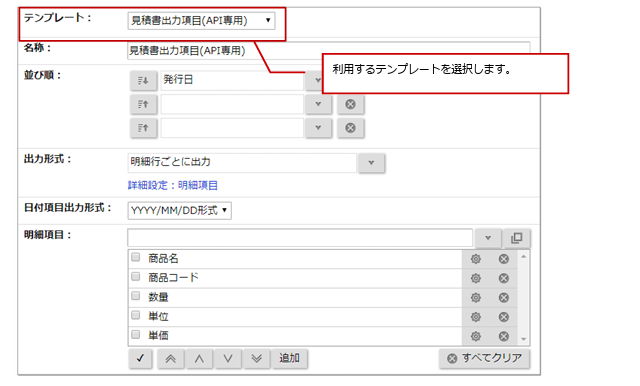Check the 単位 checkbox
The image size is (640, 386).
click(136, 315)
